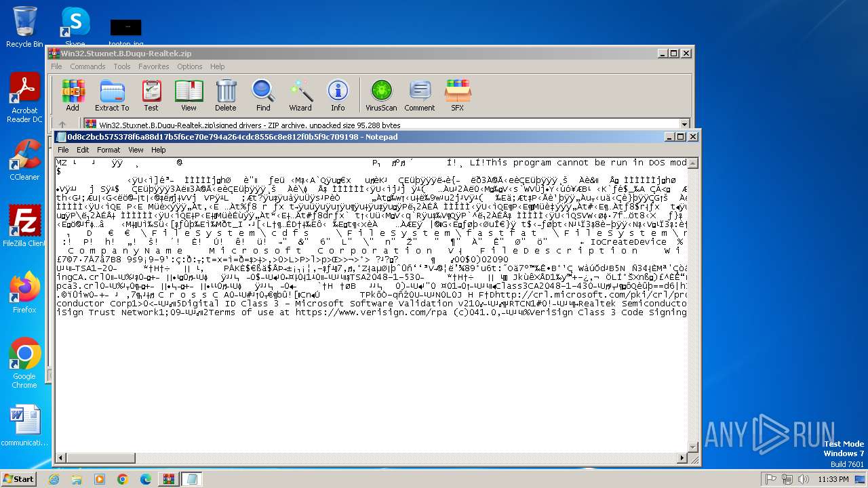Select Notepad taskbar button

(192, 479)
